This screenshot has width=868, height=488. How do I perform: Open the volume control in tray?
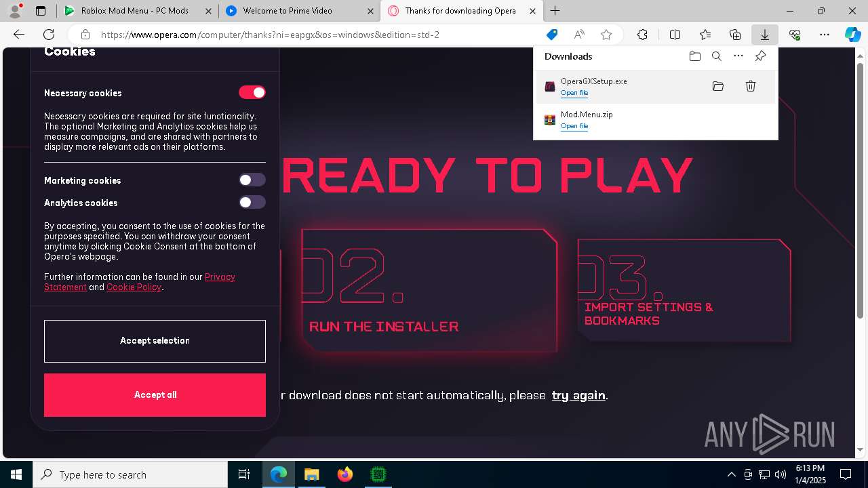(x=781, y=474)
